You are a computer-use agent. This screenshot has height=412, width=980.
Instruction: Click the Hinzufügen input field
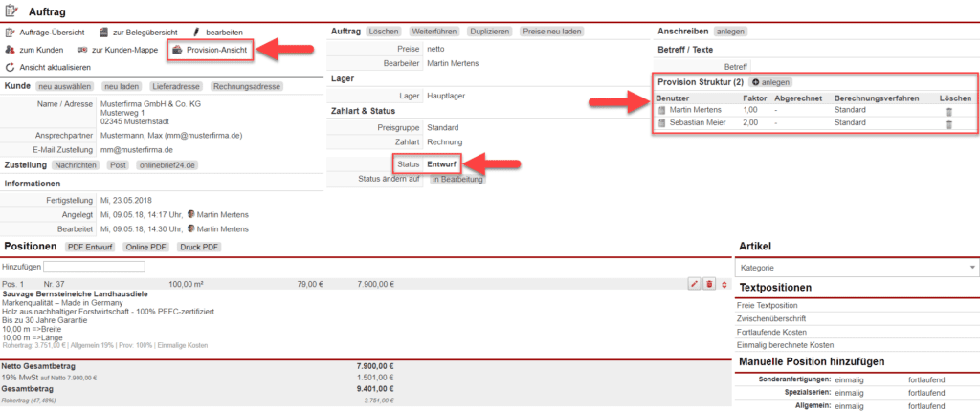94,267
